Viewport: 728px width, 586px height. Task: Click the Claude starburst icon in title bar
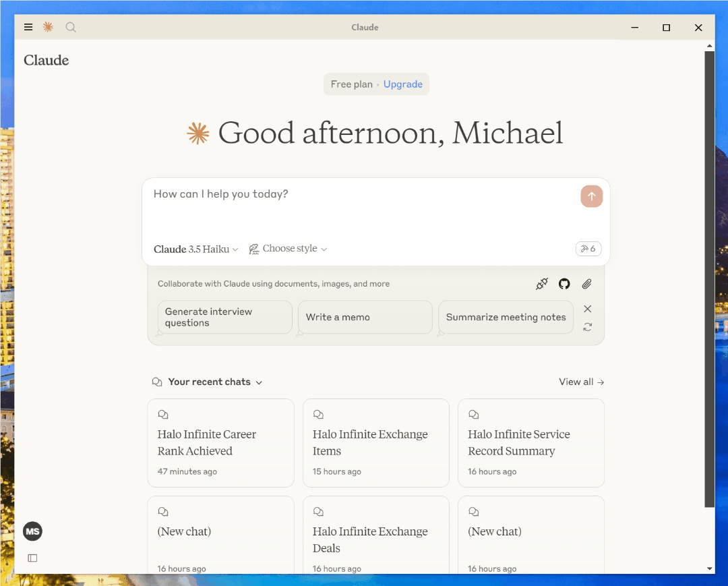48,27
